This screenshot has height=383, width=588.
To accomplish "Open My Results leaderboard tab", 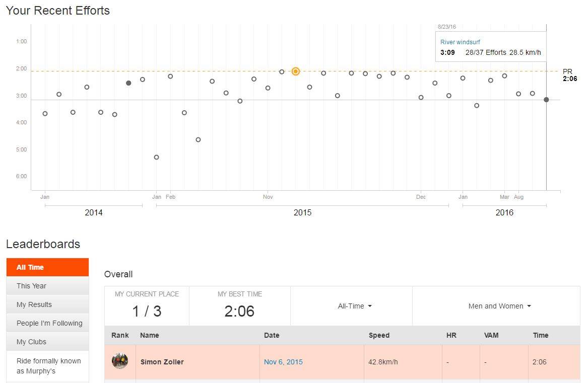I will 47,304.
